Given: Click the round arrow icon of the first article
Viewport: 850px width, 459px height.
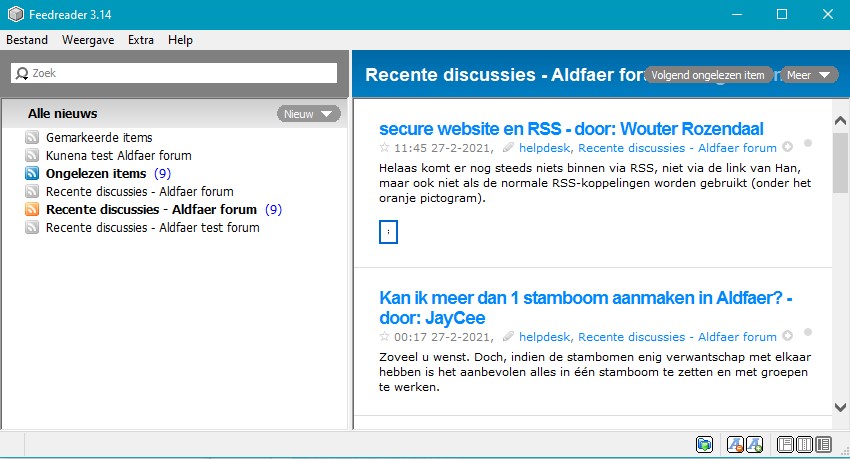Looking at the screenshot, I should 788,147.
